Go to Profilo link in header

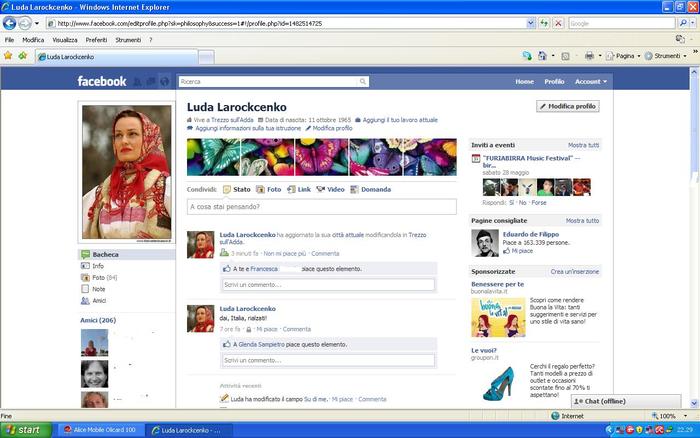tap(554, 82)
